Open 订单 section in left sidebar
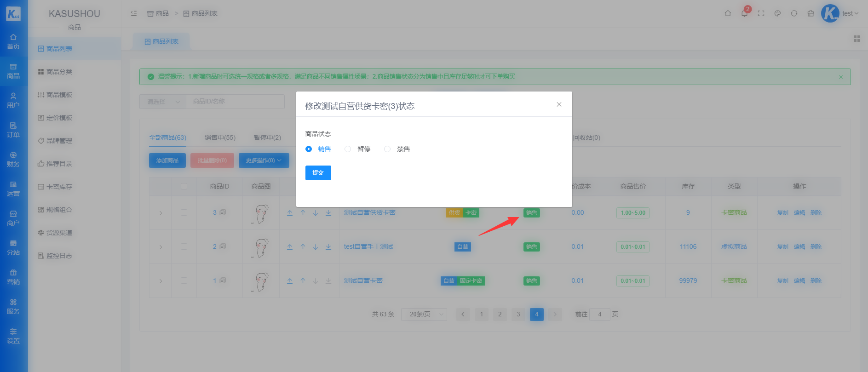This screenshot has width=868, height=372. [13, 130]
